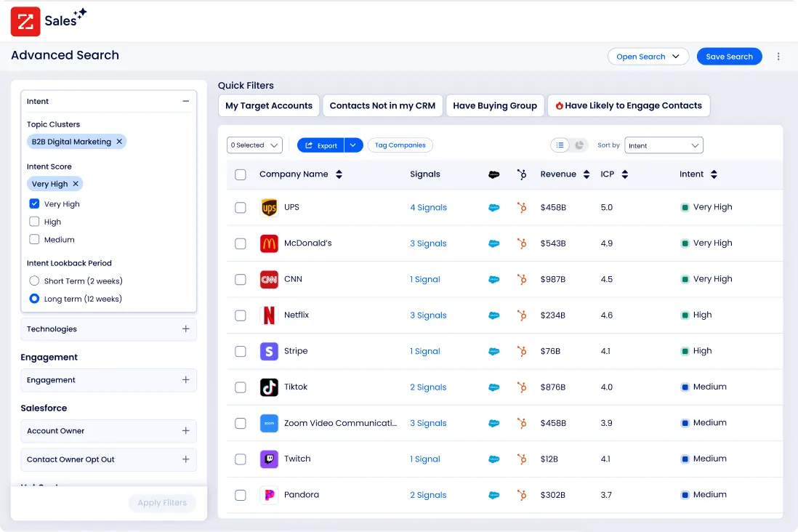Open the Sort by Intent dropdown
The width and height of the screenshot is (798, 532).
664,145
